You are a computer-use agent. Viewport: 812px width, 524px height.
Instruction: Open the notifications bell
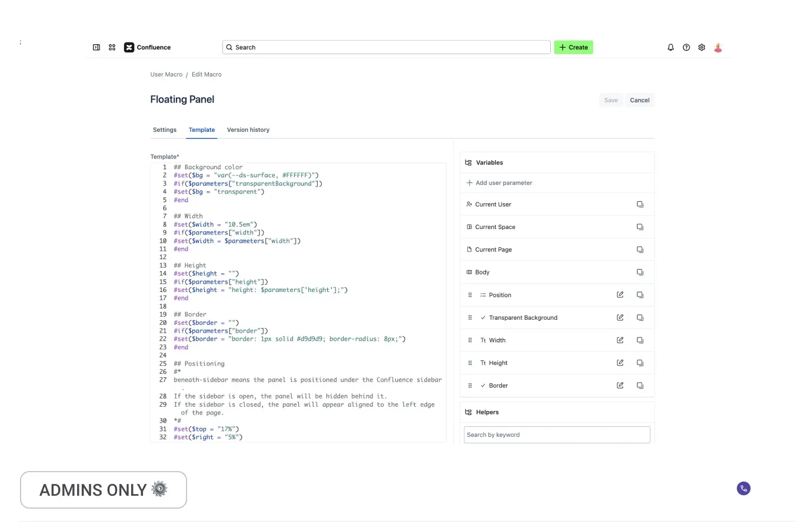671,48
